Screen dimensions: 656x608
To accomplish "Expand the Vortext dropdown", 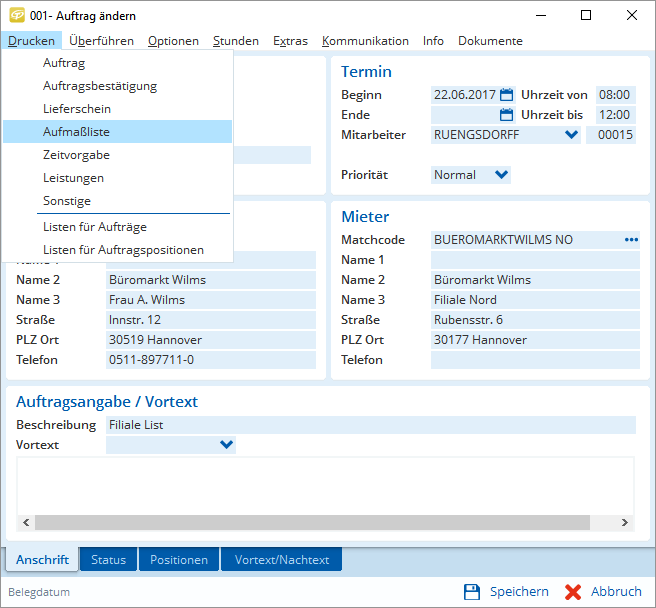I will [x=226, y=444].
